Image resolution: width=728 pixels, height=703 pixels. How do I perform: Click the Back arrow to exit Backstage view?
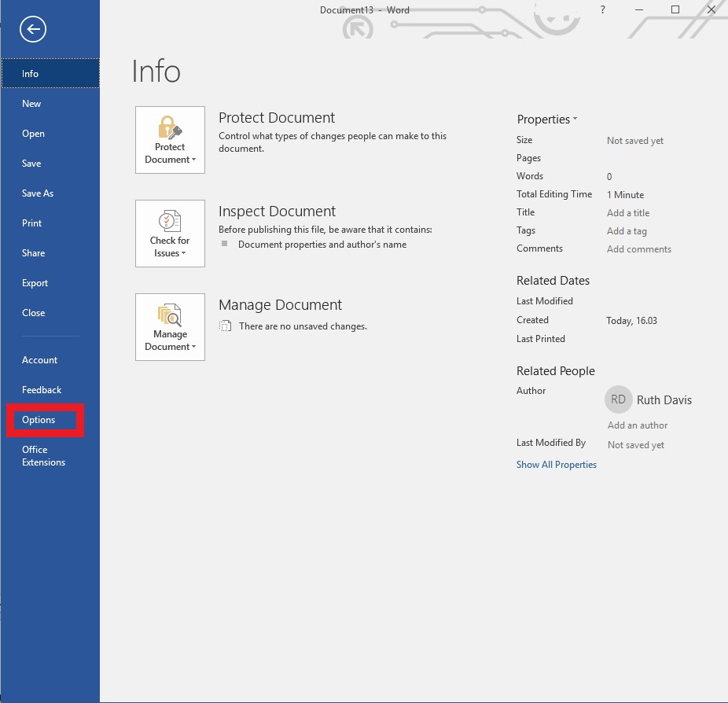(x=31, y=29)
